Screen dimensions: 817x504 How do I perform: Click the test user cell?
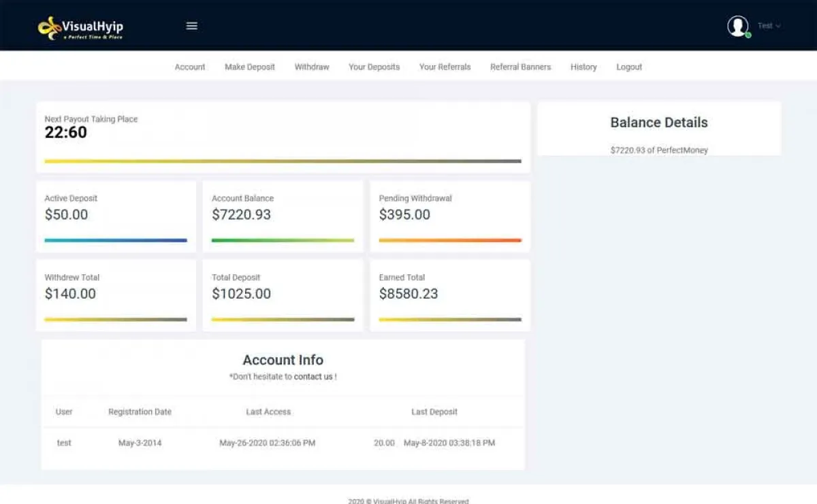(x=64, y=443)
